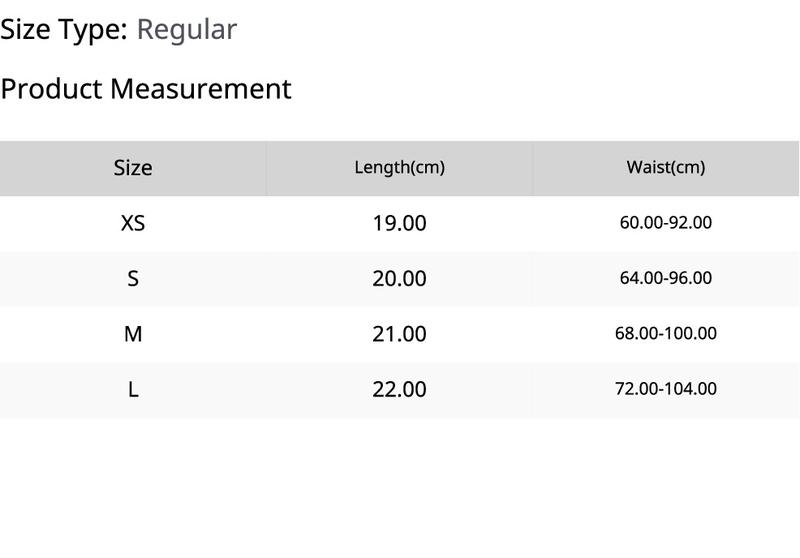This screenshot has width=800, height=558.
Task: Click the Waist(cm) column header
Action: [x=666, y=168]
